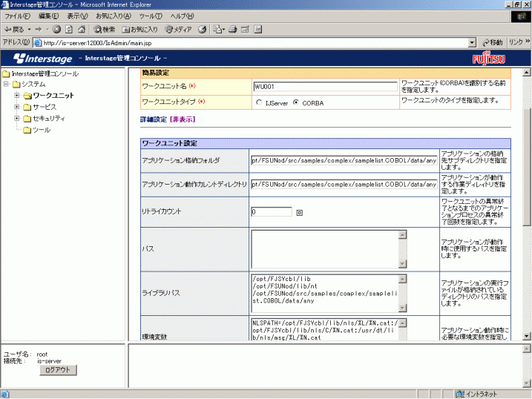
Task: Click the Edit page icon in toolbar
Action: click(245, 30)
